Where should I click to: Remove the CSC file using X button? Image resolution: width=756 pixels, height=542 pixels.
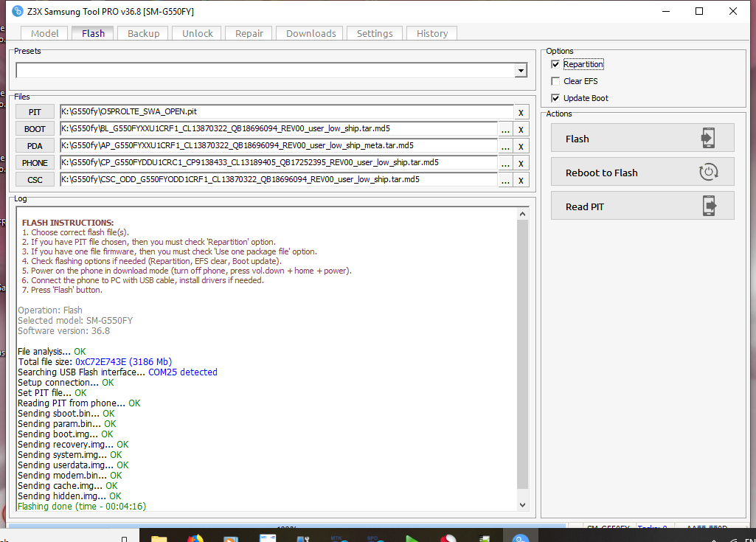click(521, 180)
